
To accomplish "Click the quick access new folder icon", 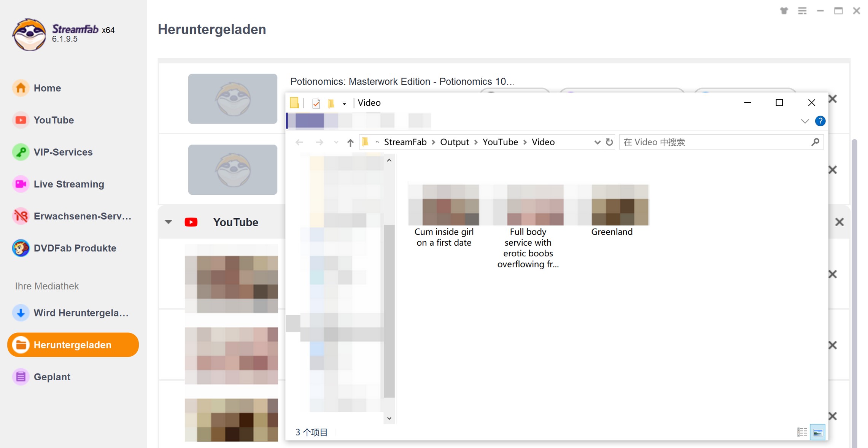I will [x=331, y=103].
